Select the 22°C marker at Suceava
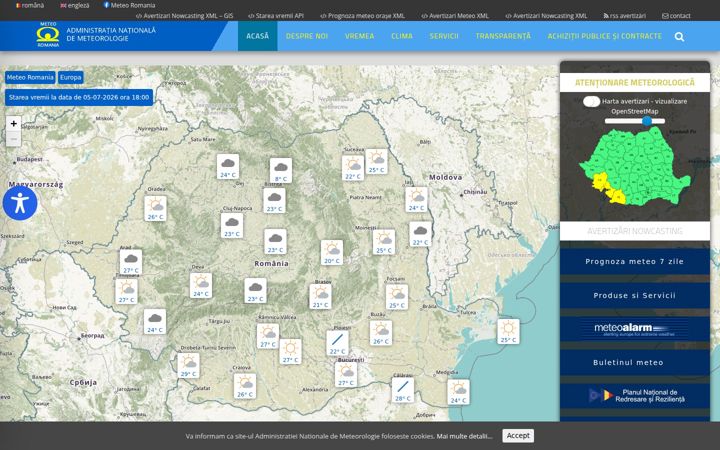 (x=353, y=168)
